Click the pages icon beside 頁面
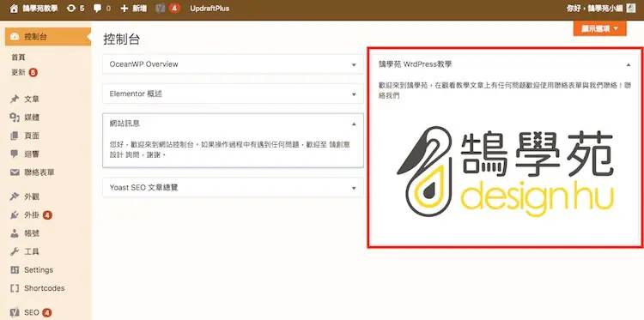Screen dimensions: 644x320 15,136
